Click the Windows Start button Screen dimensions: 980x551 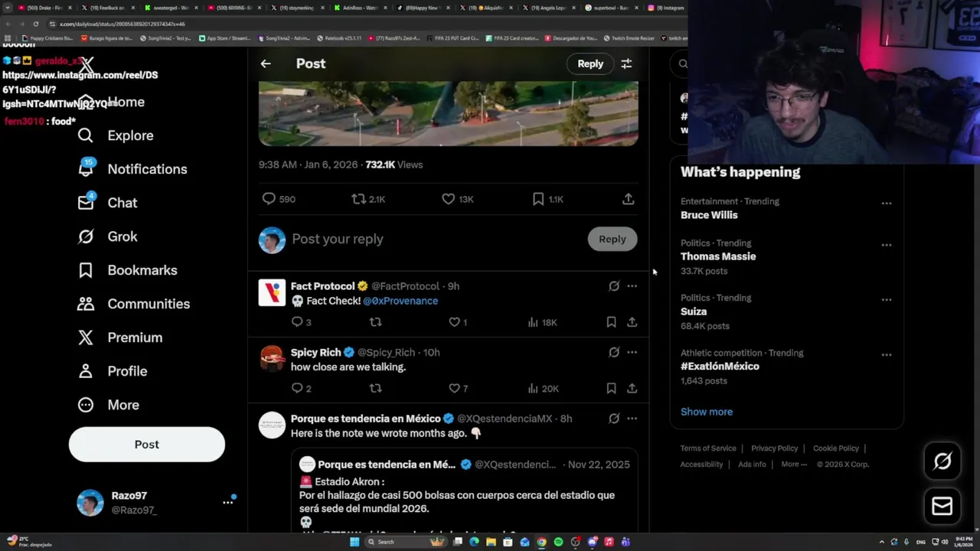[354, 542]
